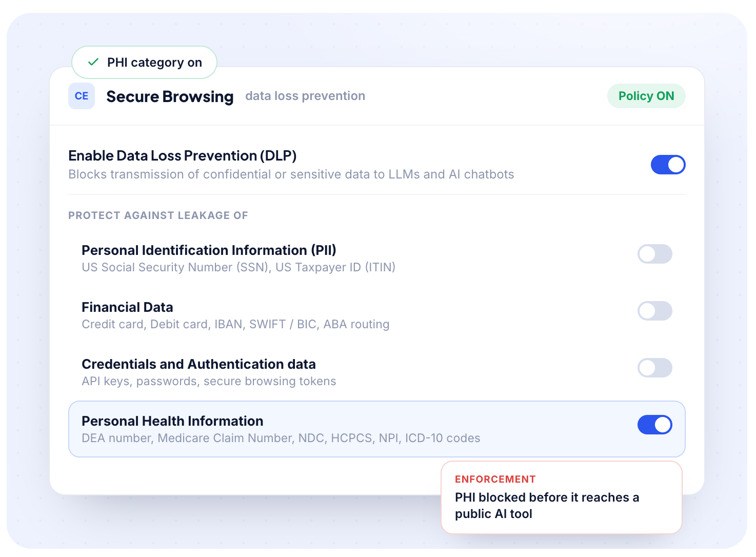Click the Financial Data label

pos(127,307)
